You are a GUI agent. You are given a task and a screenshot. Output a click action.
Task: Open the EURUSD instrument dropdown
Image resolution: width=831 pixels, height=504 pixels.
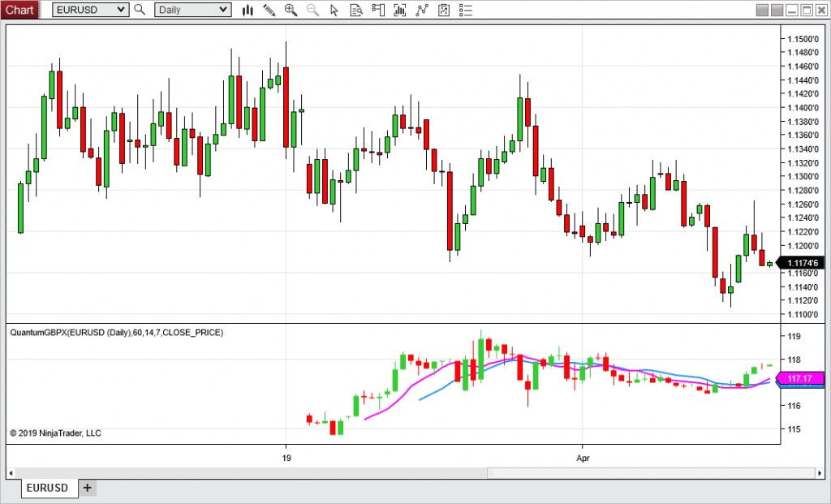click(89, 10)
